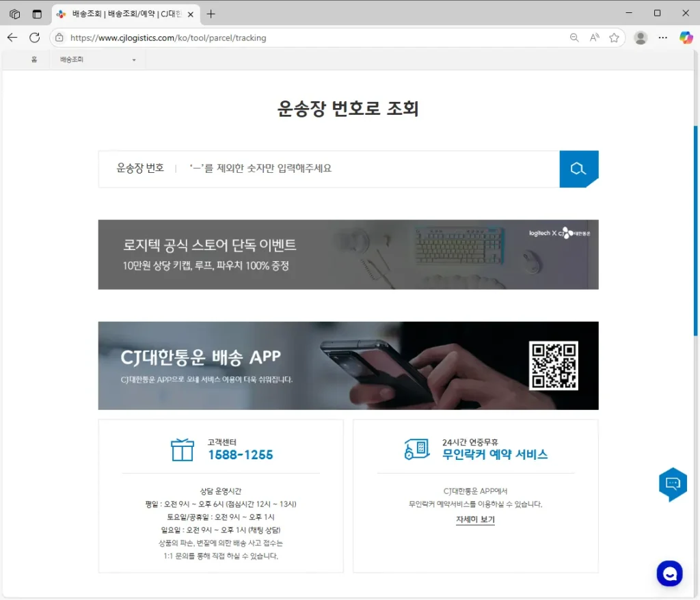Follow the 자세히 보기 link
Viewport: 700px width, 600px height.
click(x=475, y=519)
